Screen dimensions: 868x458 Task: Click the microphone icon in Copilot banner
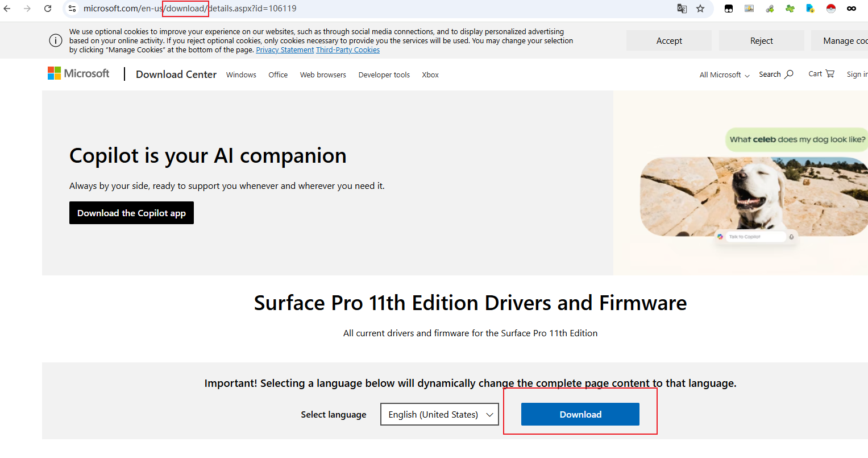point(791,237)
